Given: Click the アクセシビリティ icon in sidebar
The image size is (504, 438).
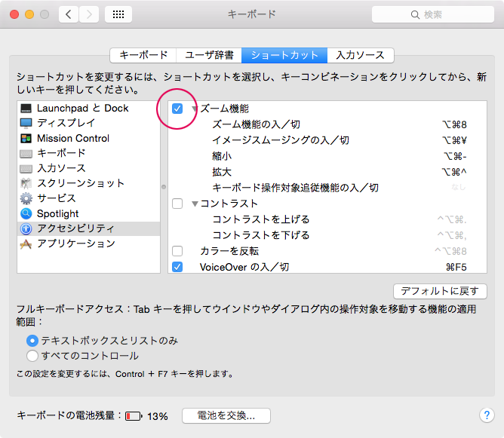Looking at the screenshot, I should coord(26,228).
